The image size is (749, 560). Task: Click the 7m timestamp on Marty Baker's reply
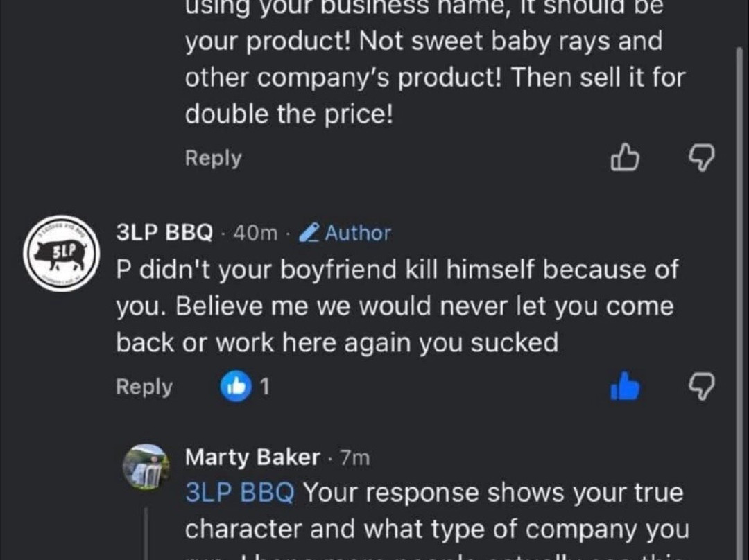(x=356, y=457)
